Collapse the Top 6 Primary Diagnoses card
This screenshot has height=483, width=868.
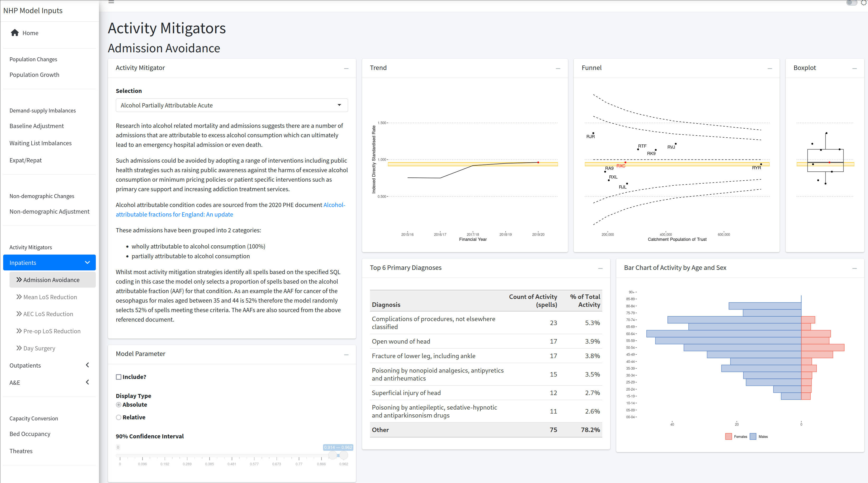(600, 268)
